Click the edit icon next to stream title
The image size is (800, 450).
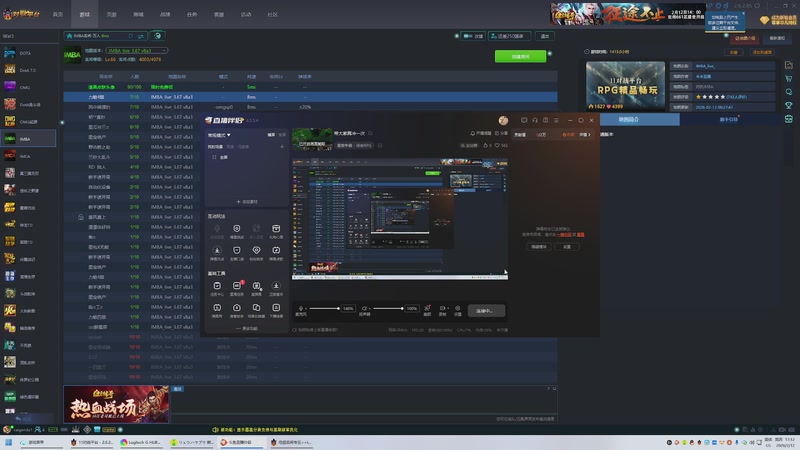pyautogui.click(x=370, y=133)
